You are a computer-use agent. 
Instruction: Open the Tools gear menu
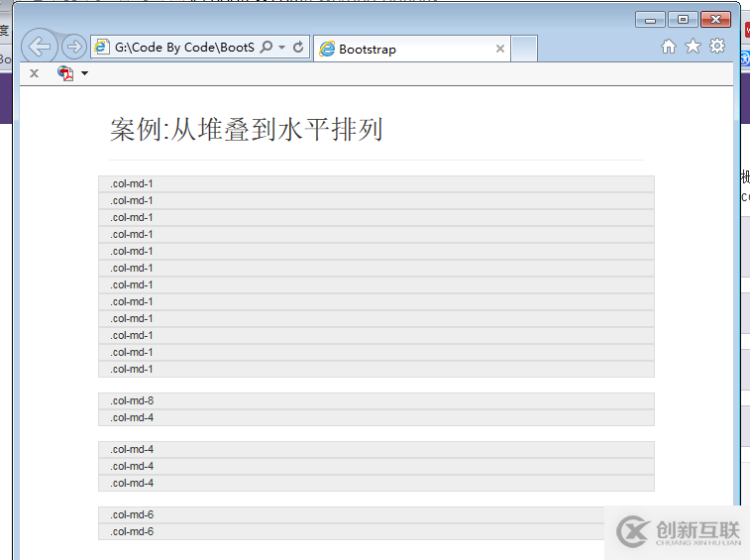(x=717, y=47)
